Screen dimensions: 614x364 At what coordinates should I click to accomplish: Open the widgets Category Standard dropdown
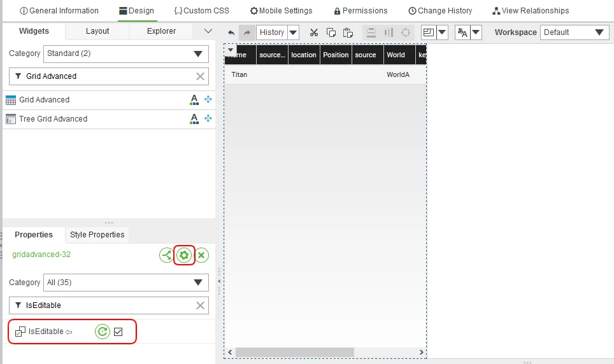pos(125,53)
